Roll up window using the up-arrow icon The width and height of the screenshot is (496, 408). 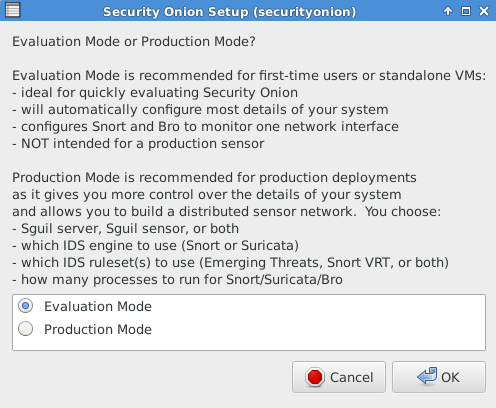[x=448, y=11]
